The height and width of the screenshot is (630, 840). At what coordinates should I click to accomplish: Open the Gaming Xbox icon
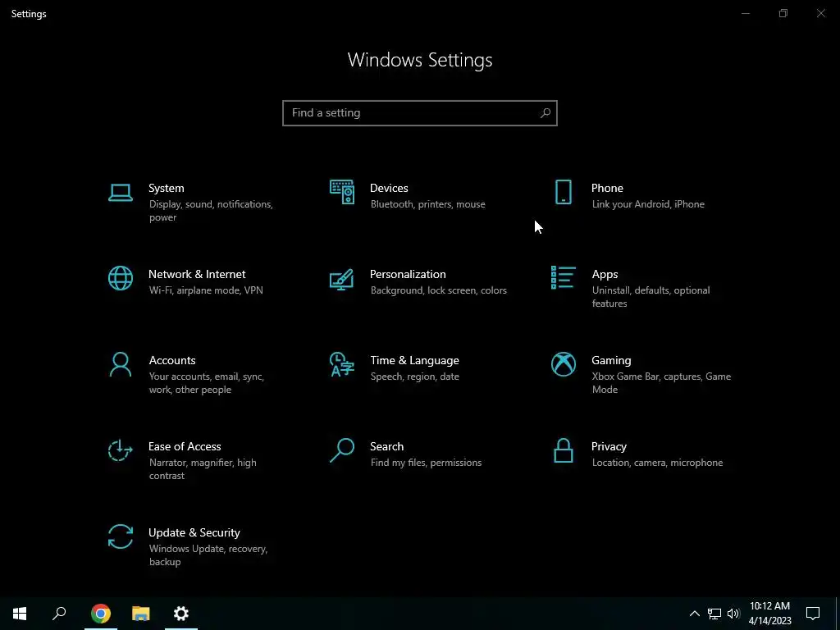[563, 364]
